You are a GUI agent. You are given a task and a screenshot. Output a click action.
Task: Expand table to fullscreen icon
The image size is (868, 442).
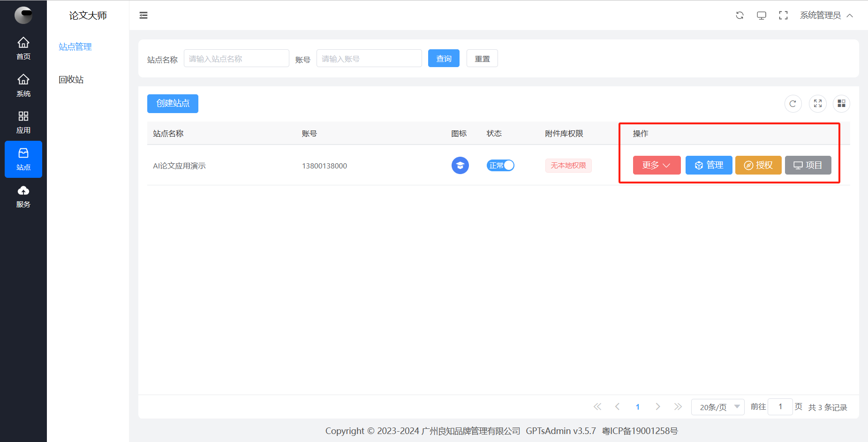pyautogui.click(x=818, y=104)
